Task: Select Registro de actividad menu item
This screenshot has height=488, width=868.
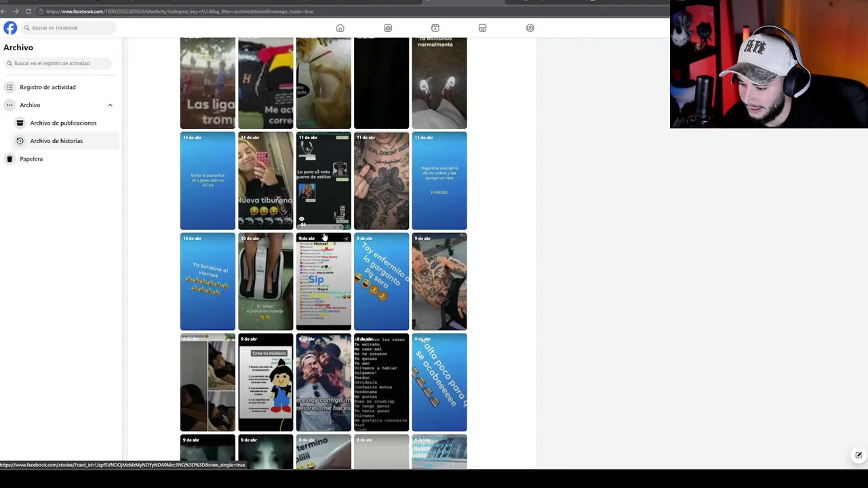Action: click(60, 87)
